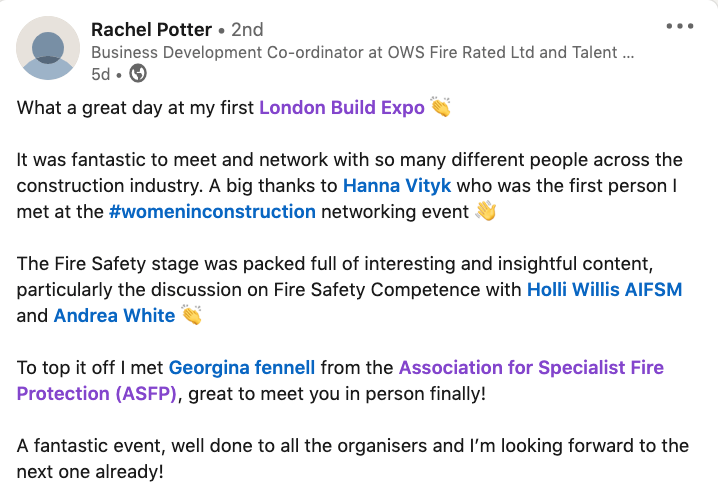Open the three-dot post options menu

coord(679,27)
